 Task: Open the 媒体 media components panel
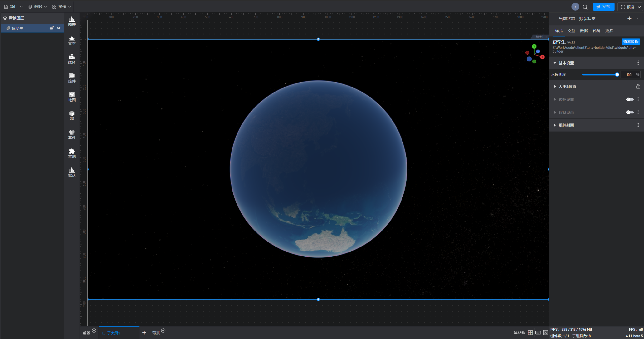pos(72,59)
